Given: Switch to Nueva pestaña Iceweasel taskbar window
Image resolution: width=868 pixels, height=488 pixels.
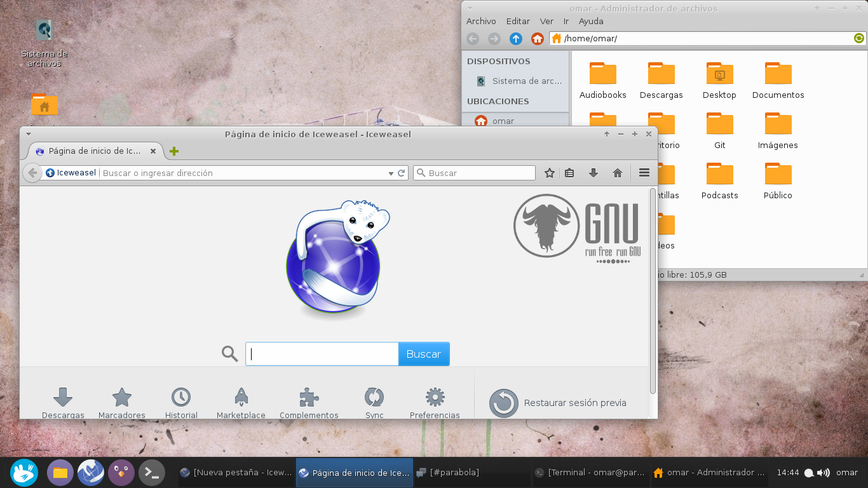Looking at the screenshot, I should (236, 473).
